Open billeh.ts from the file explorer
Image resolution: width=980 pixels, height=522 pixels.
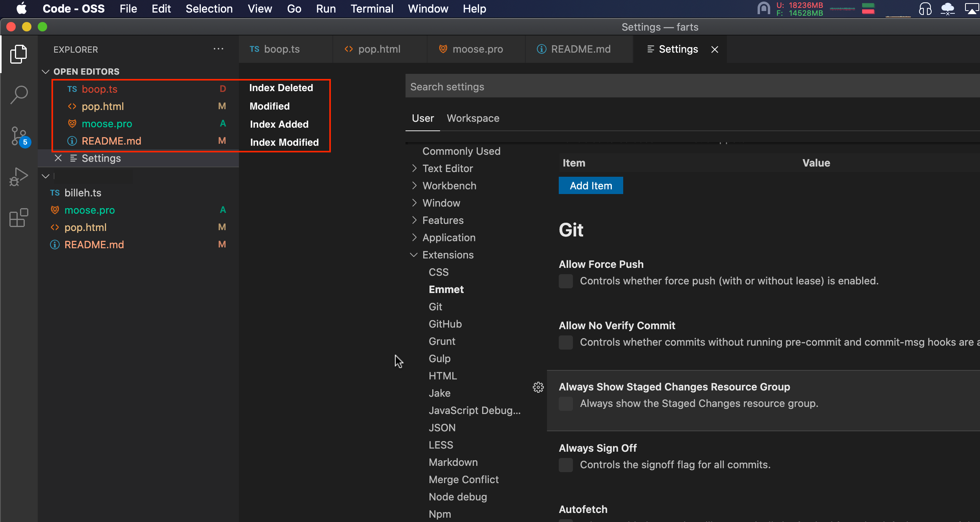(138, 193)
